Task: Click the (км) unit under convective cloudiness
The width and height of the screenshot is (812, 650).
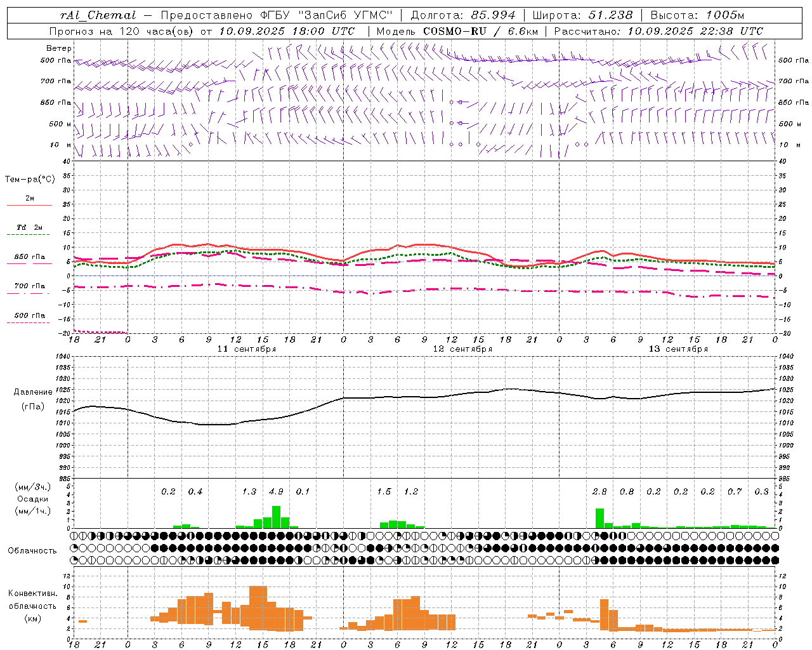Action: [32, 618]
